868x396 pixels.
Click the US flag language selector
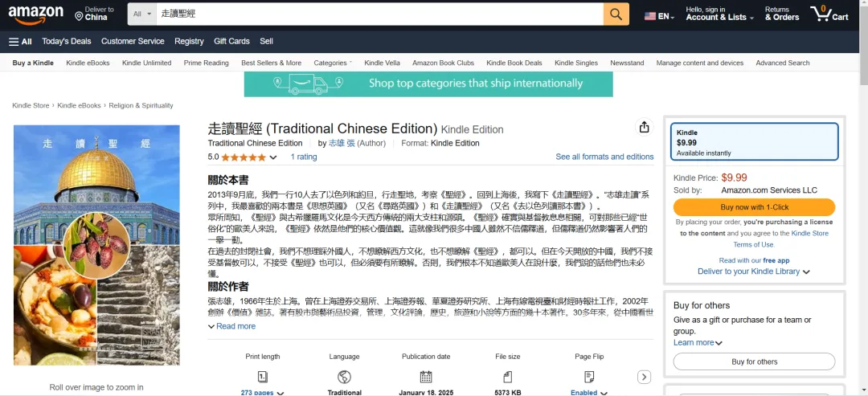click(x=659, y=17)
